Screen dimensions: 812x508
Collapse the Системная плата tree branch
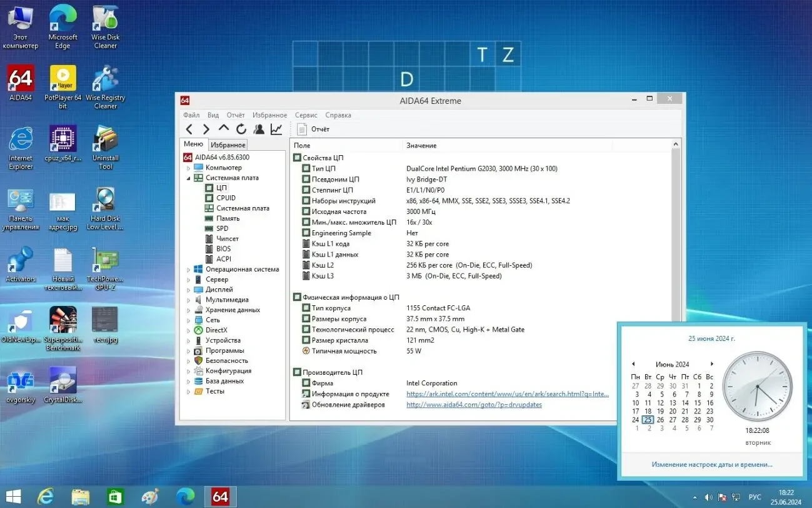[x=189, y=178]
